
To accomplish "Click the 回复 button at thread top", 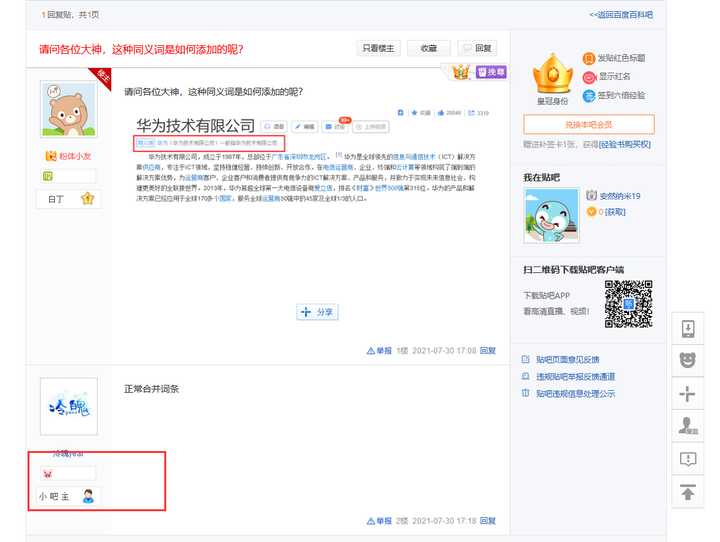I will point(477,48).
